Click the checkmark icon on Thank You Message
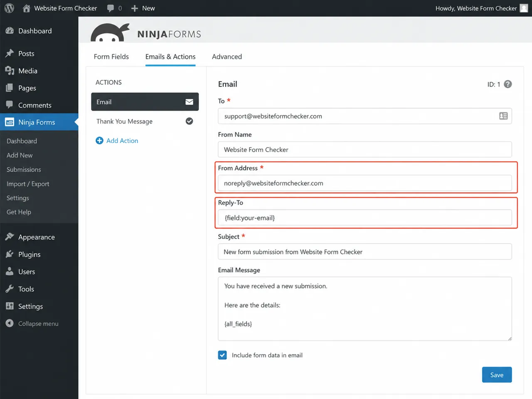 pyautogui.click(x=189, y=121)
